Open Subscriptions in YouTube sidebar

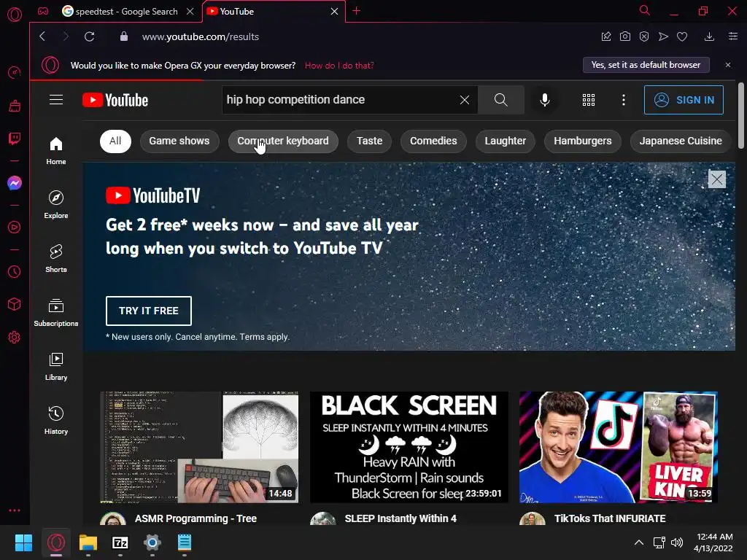(x=56, y=312)
